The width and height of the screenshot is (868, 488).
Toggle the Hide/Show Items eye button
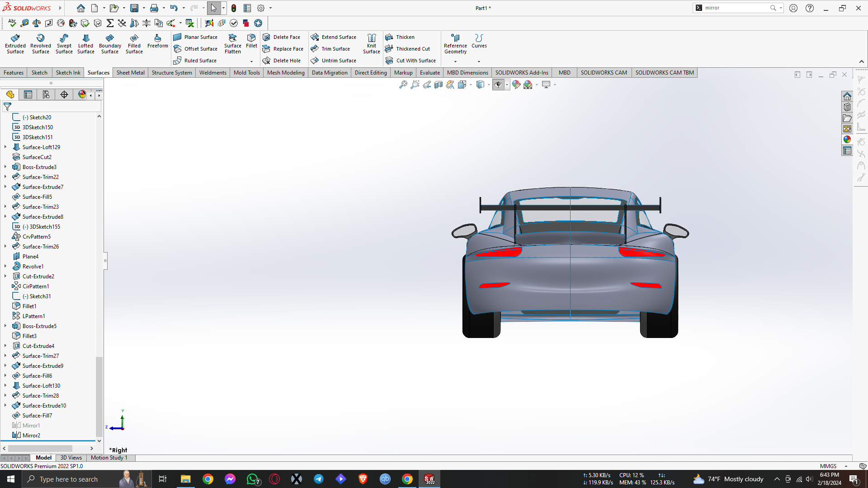click(x=498, y=84)
